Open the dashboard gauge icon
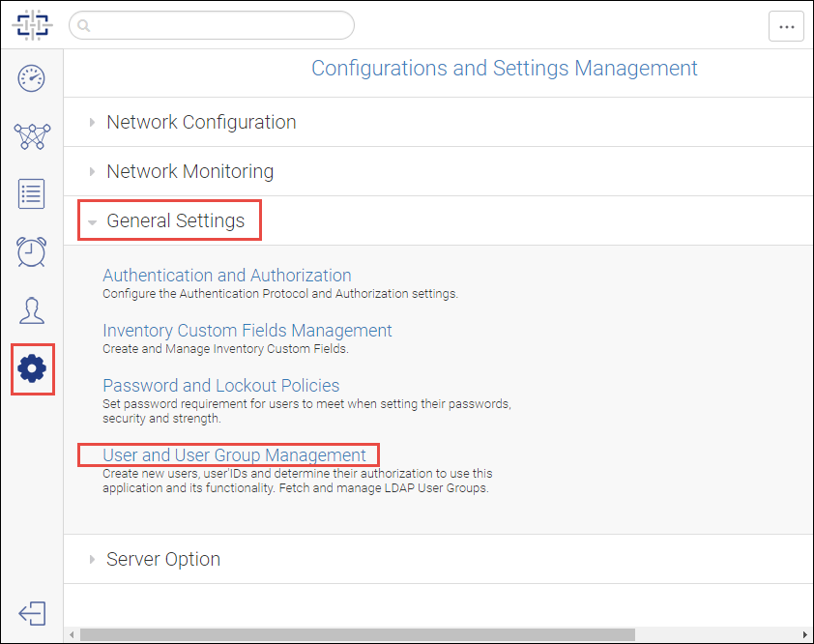This screenshot has height=644, width=814. 32,78
